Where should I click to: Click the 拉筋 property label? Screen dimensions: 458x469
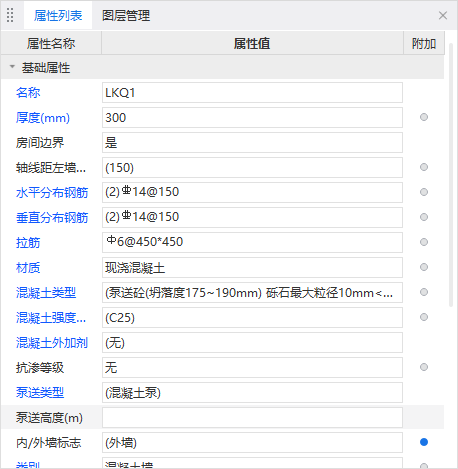pyautogui.click(x=28, y=243)
